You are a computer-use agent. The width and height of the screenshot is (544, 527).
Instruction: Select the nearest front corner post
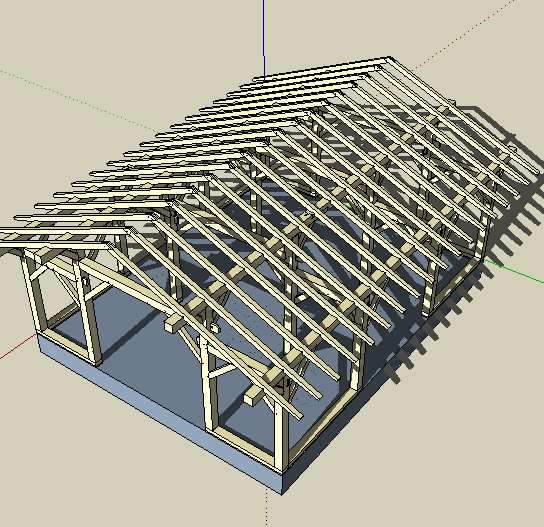pos(281,434)
